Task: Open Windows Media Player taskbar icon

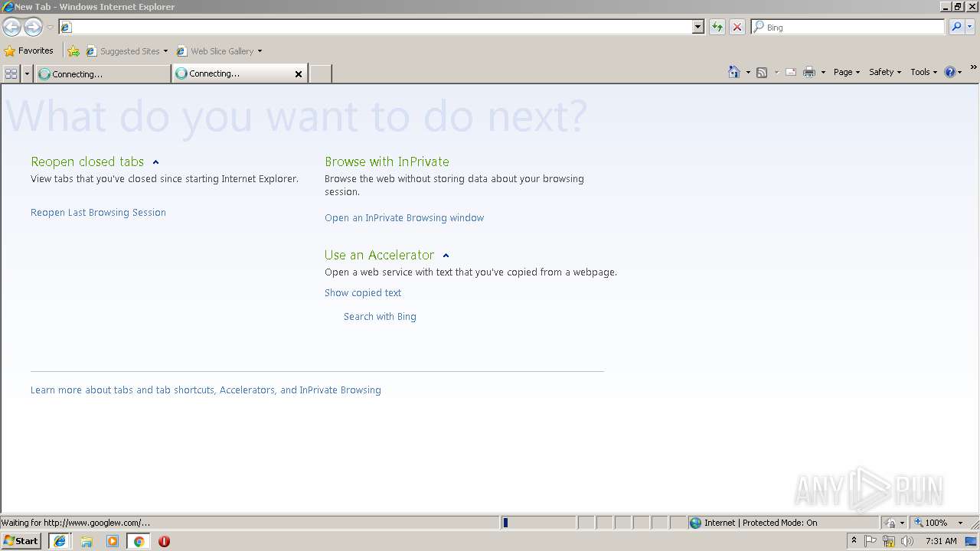Action: tap(113, 541)
